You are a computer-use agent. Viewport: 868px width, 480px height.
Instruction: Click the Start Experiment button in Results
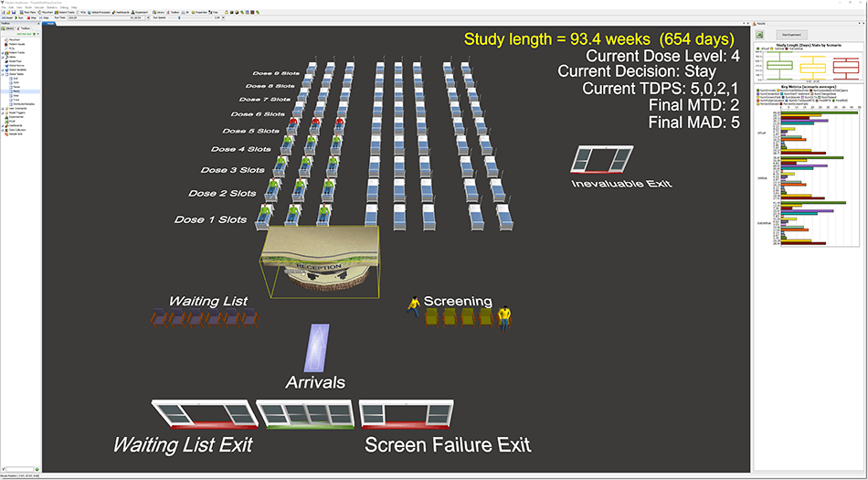[791, 35]
